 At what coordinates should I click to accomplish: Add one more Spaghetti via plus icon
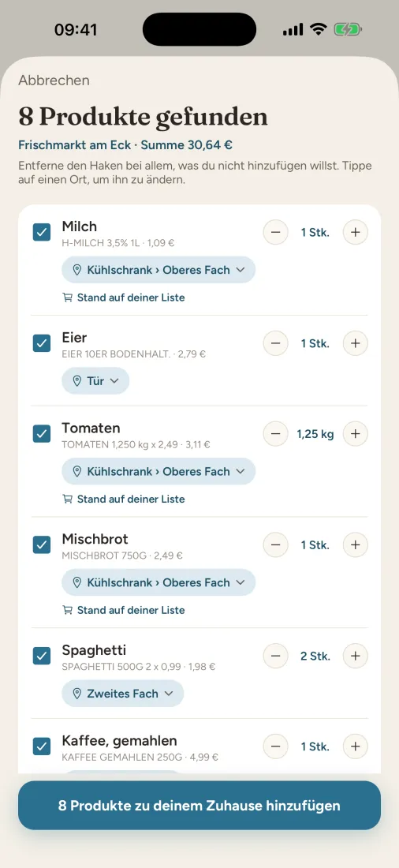point(356,656)
